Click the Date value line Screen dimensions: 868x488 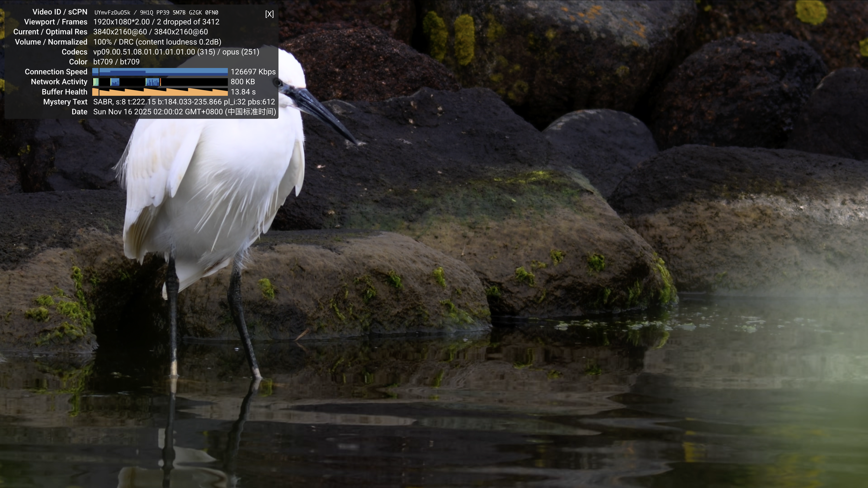(x=184, y=112)
